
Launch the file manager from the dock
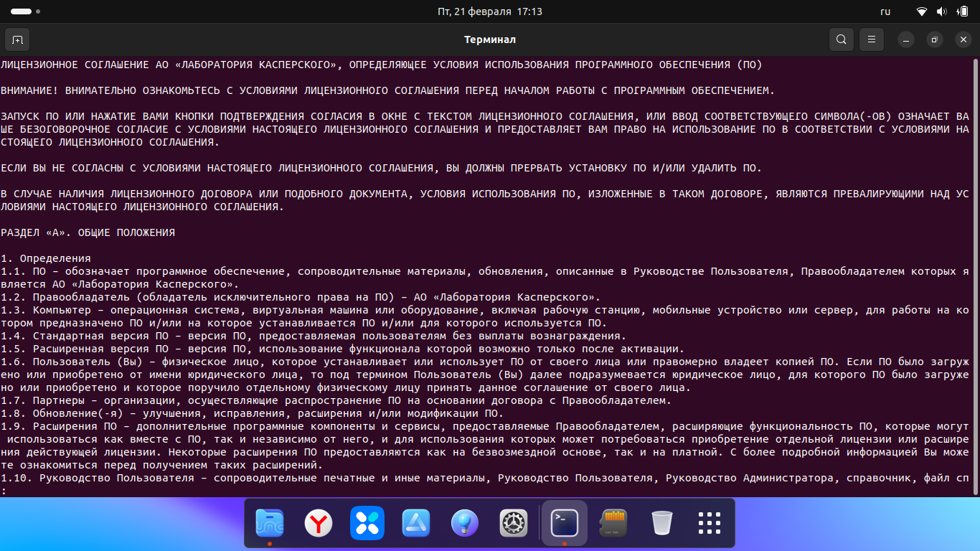tap(270, 523)
